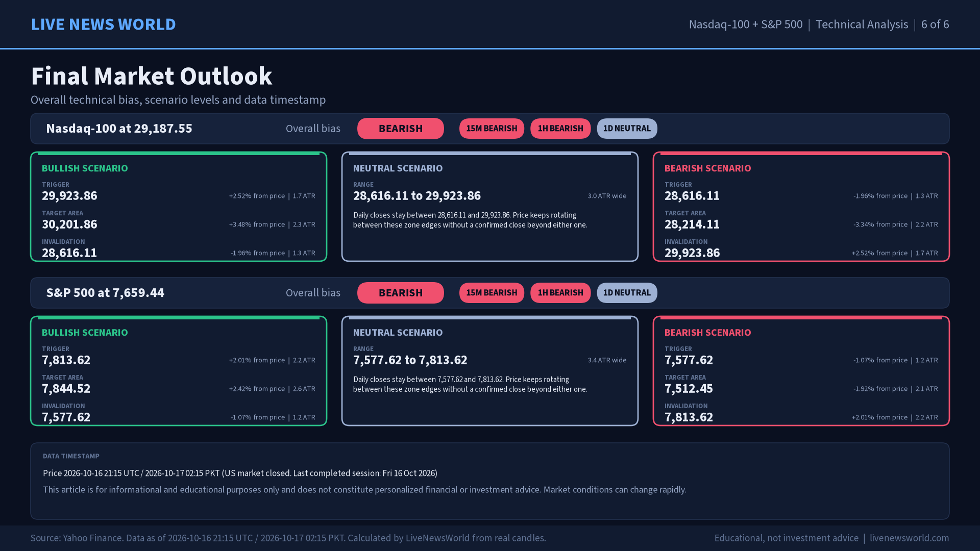Click S&P neutral range '7,577.62 to 7,813.62'
Viewport: 980px width, 551px height.
[410, 360]
